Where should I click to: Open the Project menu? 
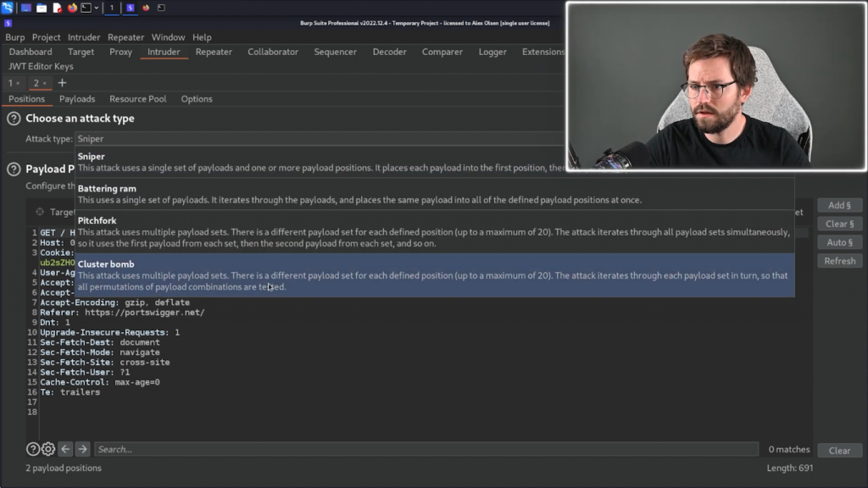pyautogui.click(x=46, y=37)
